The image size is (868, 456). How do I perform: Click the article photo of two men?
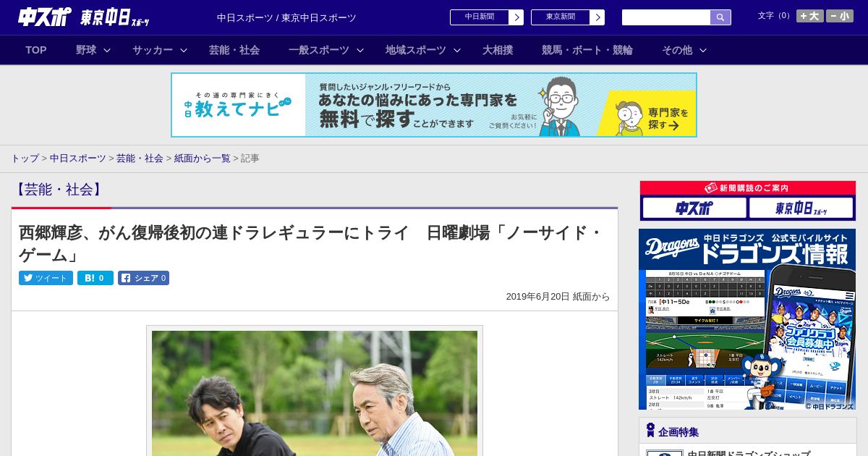[x=315, y=393]
